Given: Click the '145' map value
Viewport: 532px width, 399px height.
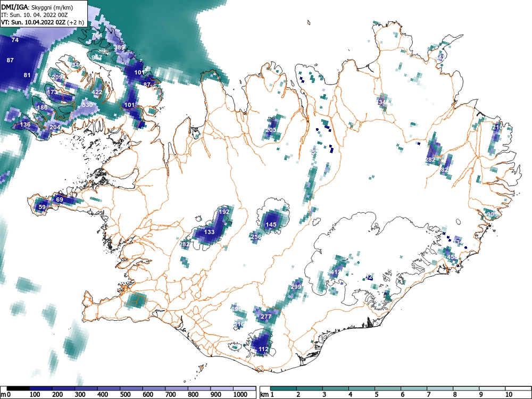Looking at the screenshot, I should click(x=271, y=225).
